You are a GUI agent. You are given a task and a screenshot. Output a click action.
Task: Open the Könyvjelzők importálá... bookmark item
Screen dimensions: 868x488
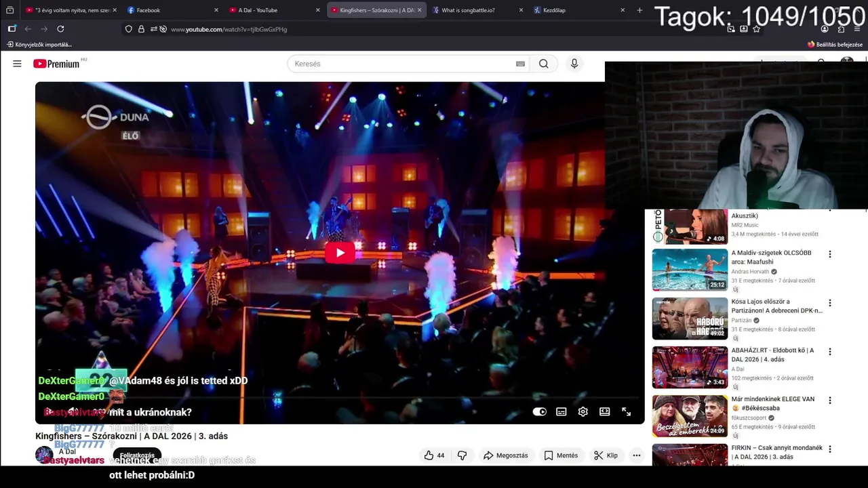(x=39, y=44)
